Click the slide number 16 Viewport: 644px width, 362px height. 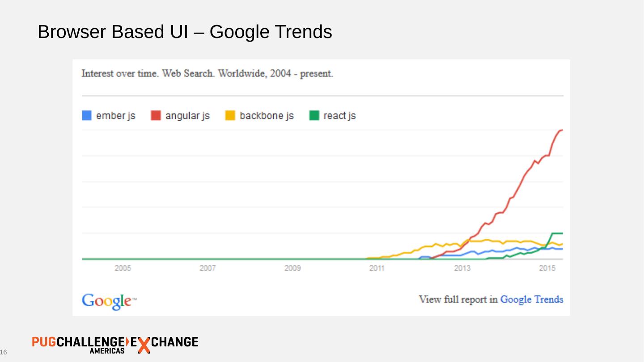click(4, 353)
